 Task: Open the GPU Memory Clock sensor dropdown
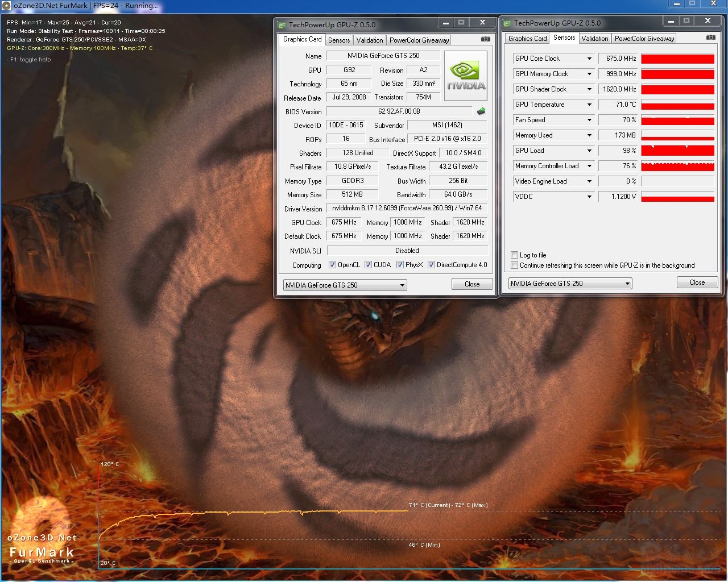[x=589, y=74]
